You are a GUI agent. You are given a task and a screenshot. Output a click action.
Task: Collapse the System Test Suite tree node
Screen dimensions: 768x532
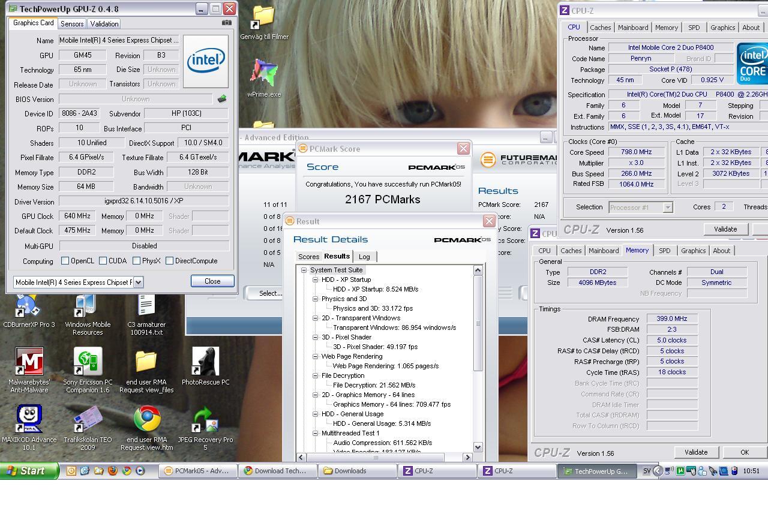click(x=304, y=270)
